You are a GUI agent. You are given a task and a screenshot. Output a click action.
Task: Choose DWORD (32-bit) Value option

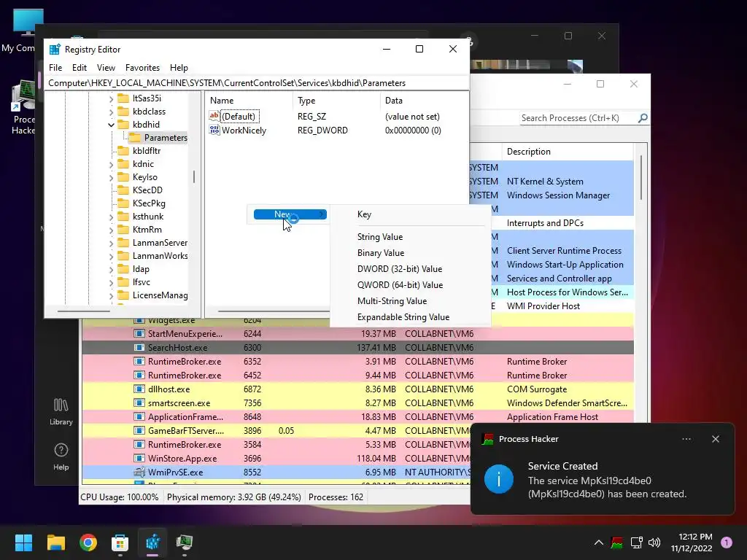[x=399, y=269]
